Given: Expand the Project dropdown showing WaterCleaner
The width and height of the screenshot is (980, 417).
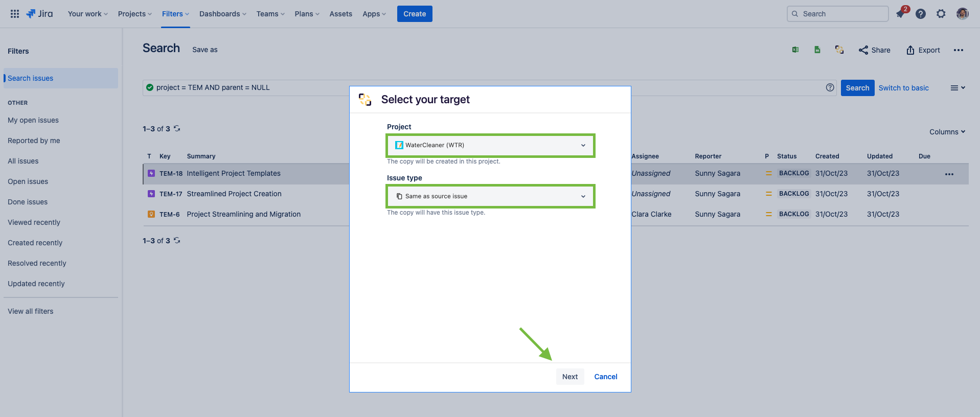Looking at the screenshot, I should pos(490,145).
